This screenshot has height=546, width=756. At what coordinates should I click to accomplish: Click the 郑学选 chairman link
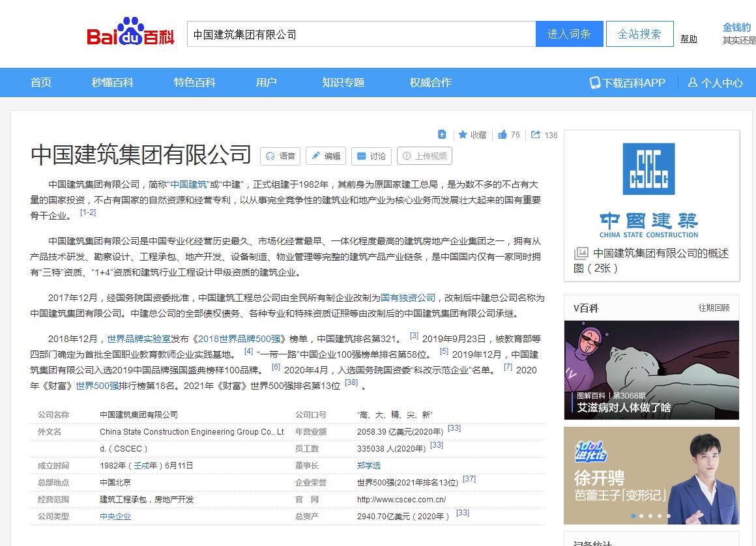369,465
